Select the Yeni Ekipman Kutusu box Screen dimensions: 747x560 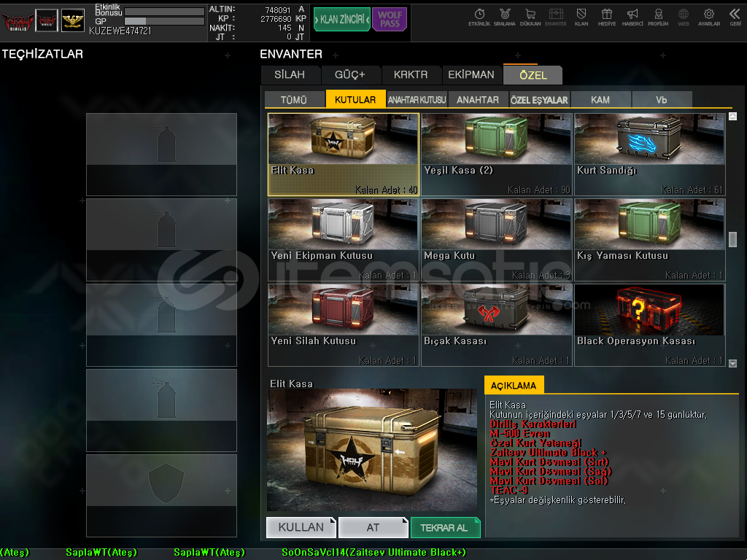pyautogui.click(x=344, y=240)
